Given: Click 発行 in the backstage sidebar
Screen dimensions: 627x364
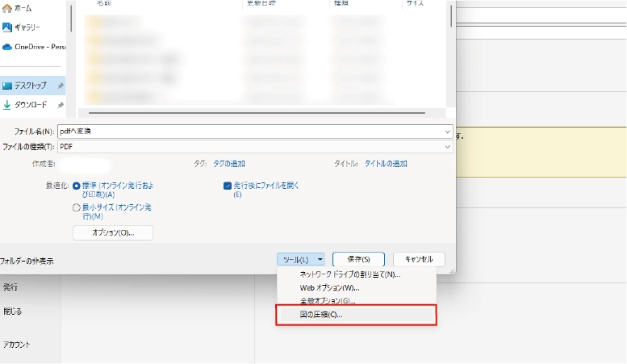Looking at the screenshot, I should pyautogui.click(x=10, y=287).
